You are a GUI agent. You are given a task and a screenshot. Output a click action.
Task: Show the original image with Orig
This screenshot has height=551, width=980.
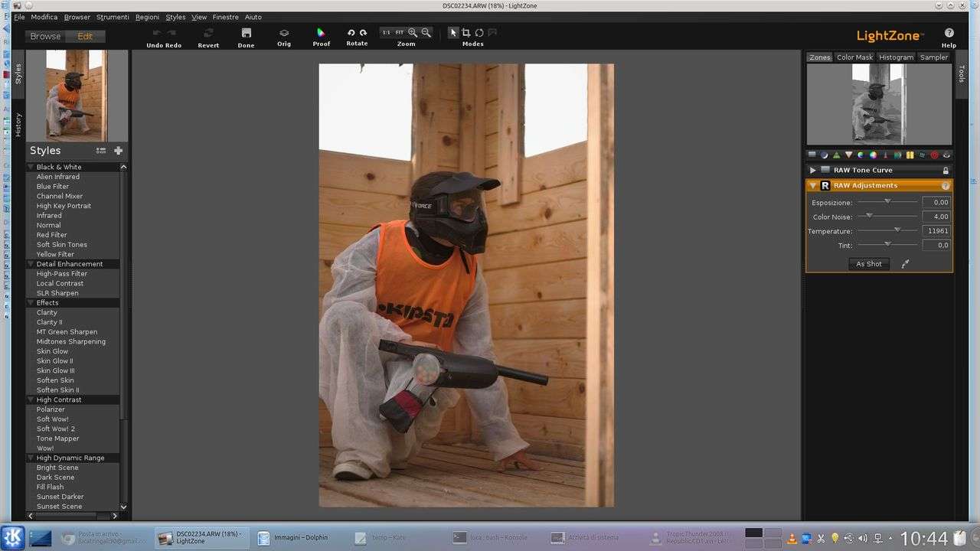tap(284, 33)
